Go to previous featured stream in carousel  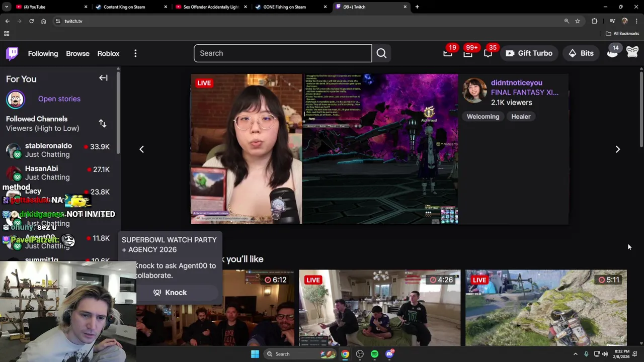click(141, 149)
